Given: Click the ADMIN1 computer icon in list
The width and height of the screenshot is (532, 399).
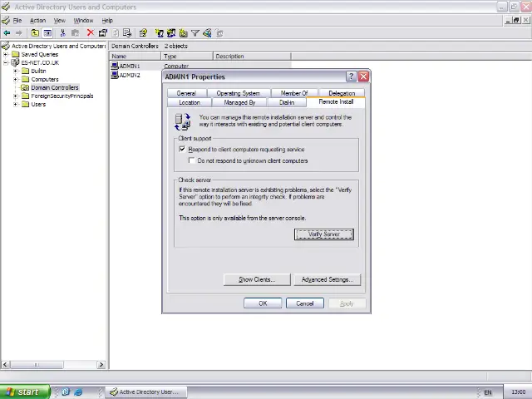Looking at the screenshot, I should coord(115,66).
